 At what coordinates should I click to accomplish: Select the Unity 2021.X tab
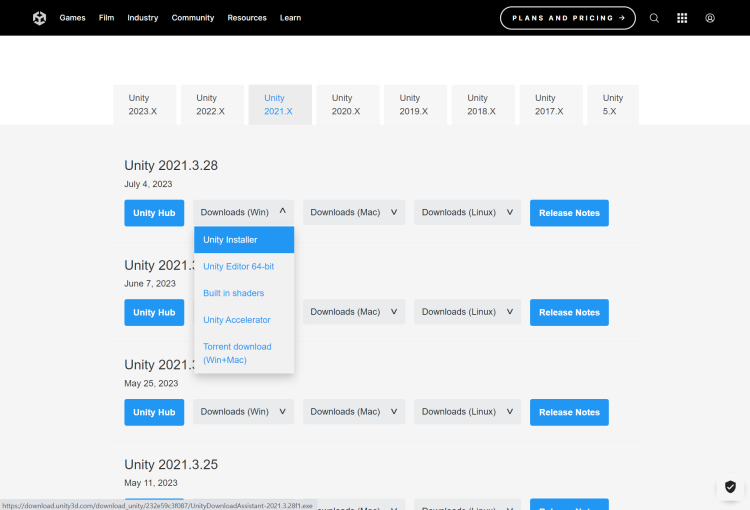click(x=280, y=105)
